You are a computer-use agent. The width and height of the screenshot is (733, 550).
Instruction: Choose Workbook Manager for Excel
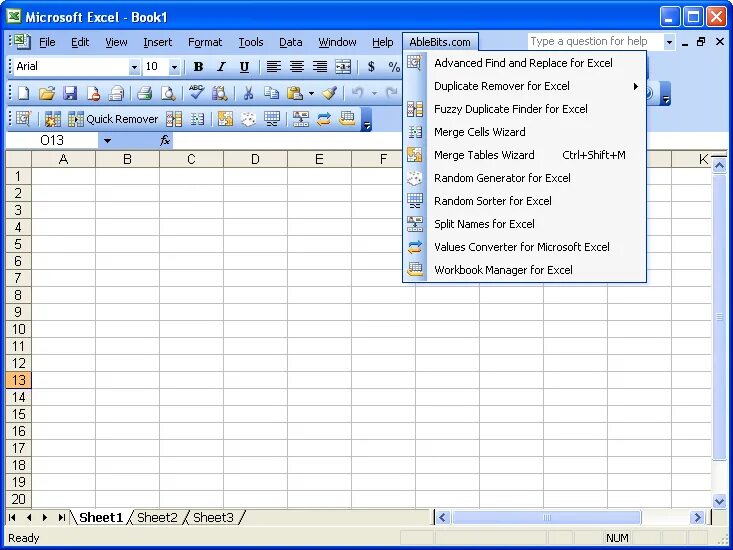tap(525, 270)
